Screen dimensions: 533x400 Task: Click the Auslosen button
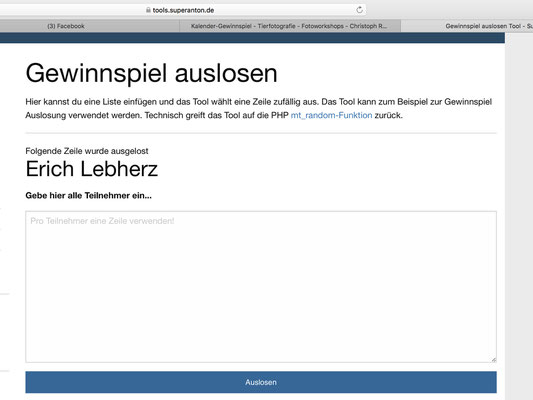(x=261, y=382)
